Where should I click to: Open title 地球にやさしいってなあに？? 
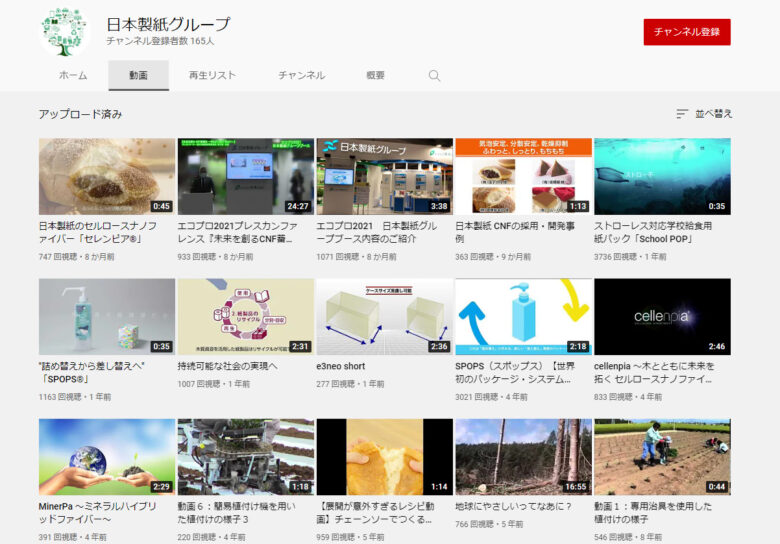pos(513,506)
